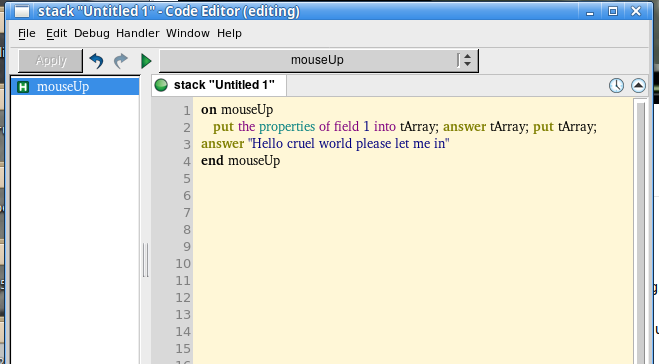The height and width of the screenshot is (364, 659).
Task: Open the Help menu
Action: click(229, 33)
